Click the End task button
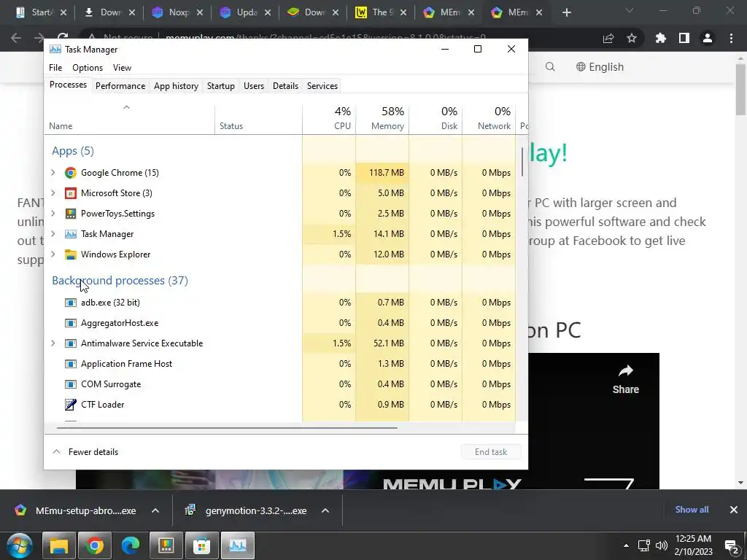 point(491,452)
